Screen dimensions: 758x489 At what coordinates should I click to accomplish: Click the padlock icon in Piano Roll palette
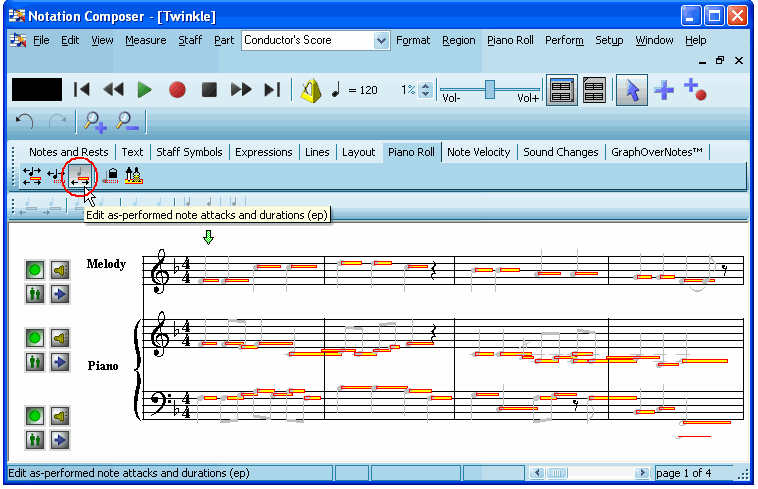[111, 176]
